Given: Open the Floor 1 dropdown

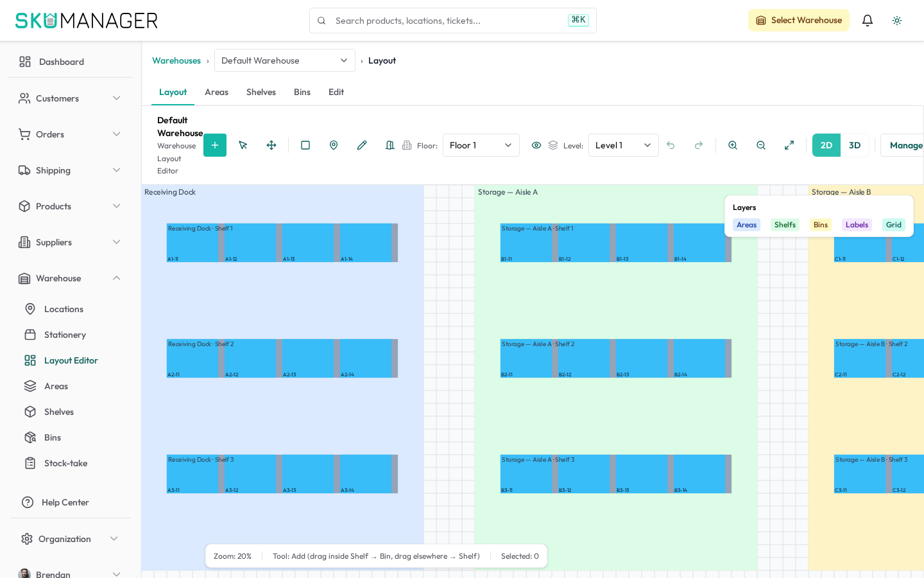Looking at the screenshot, I should pos(481,145).
